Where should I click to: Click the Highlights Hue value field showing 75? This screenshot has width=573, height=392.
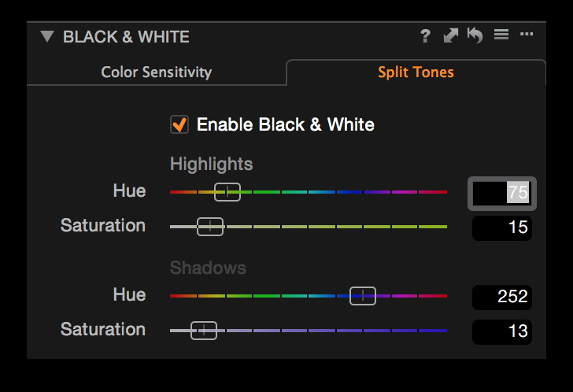(x=502, y=193)
